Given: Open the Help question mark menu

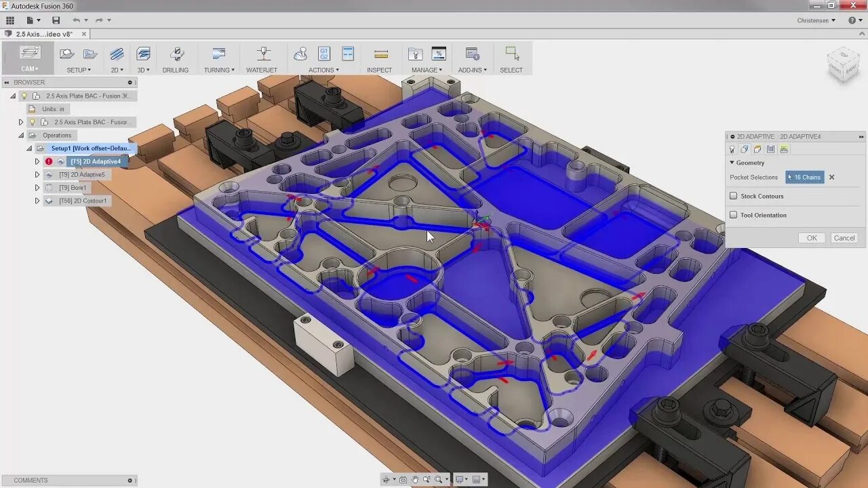Looking at the screenshot, I should (855, 20).
